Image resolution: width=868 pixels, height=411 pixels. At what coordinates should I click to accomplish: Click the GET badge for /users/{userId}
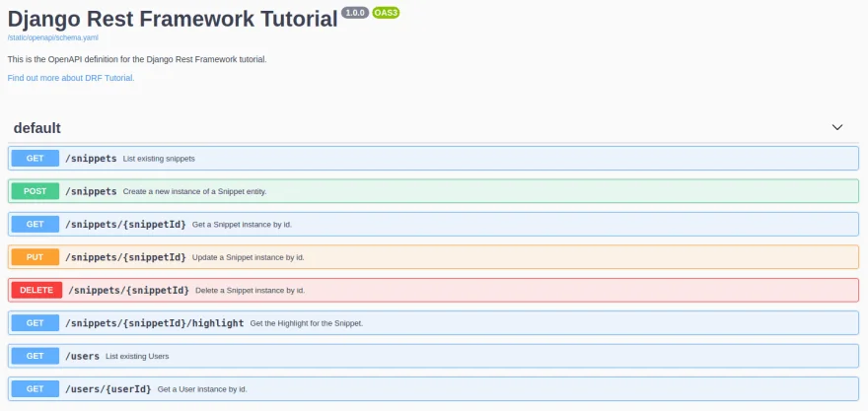click(x=35, y=389)
